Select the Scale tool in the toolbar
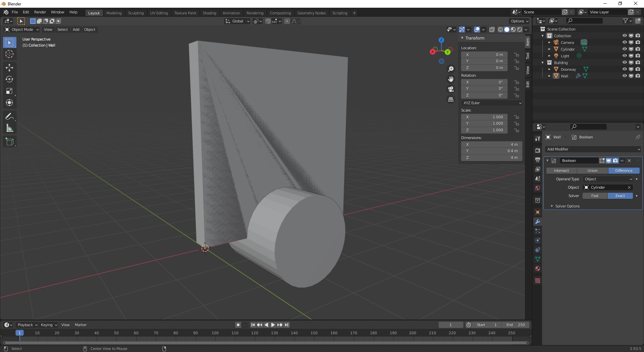 [9, 91]
